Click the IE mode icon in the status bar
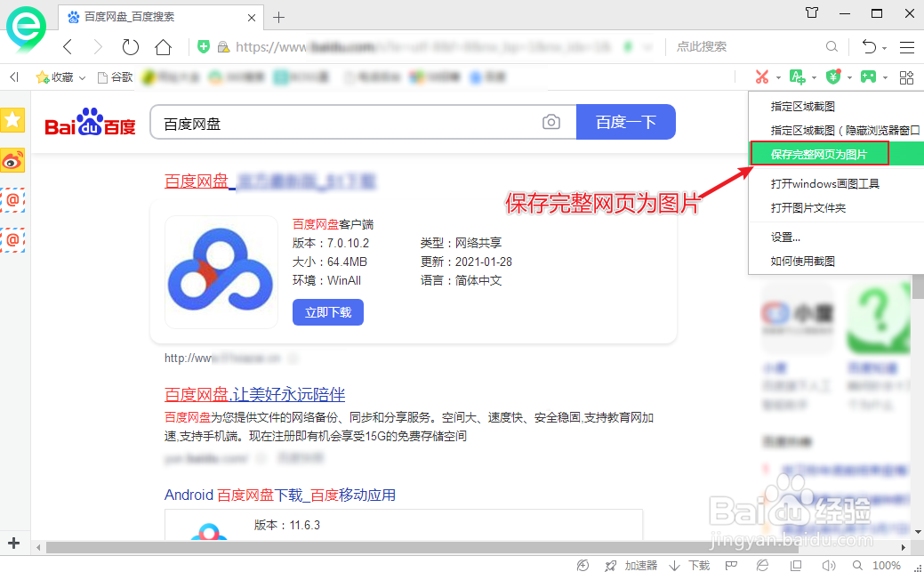 762,565
